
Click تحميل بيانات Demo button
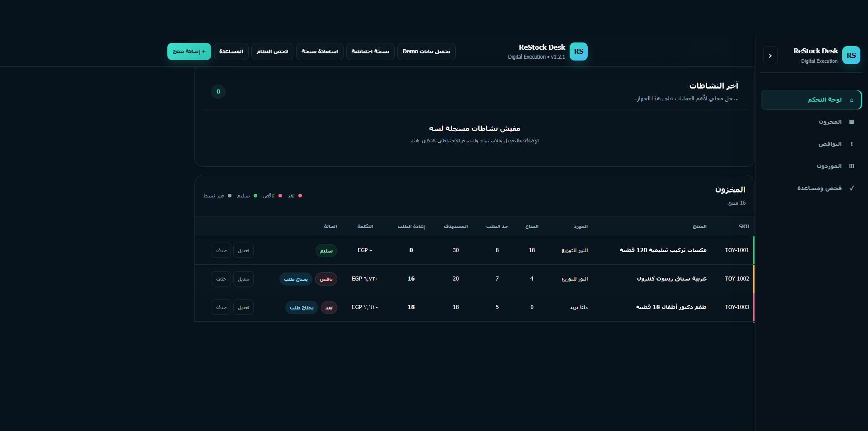[x=426, y=52]
